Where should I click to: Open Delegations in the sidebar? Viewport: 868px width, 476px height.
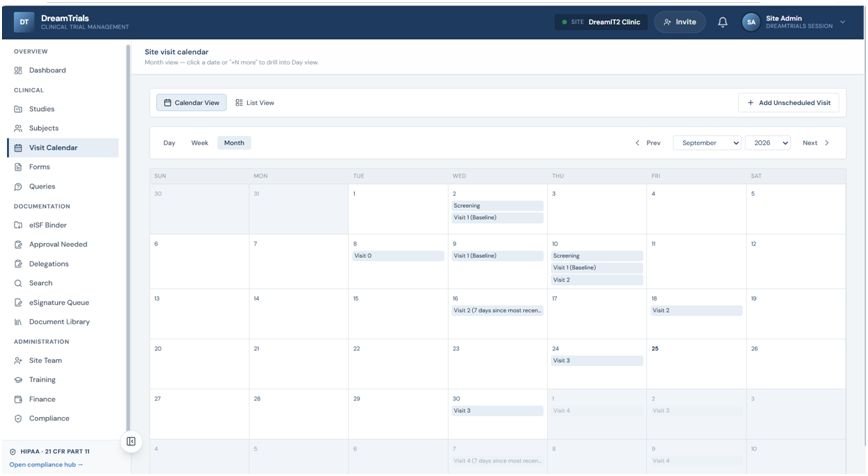coord(63,264)
